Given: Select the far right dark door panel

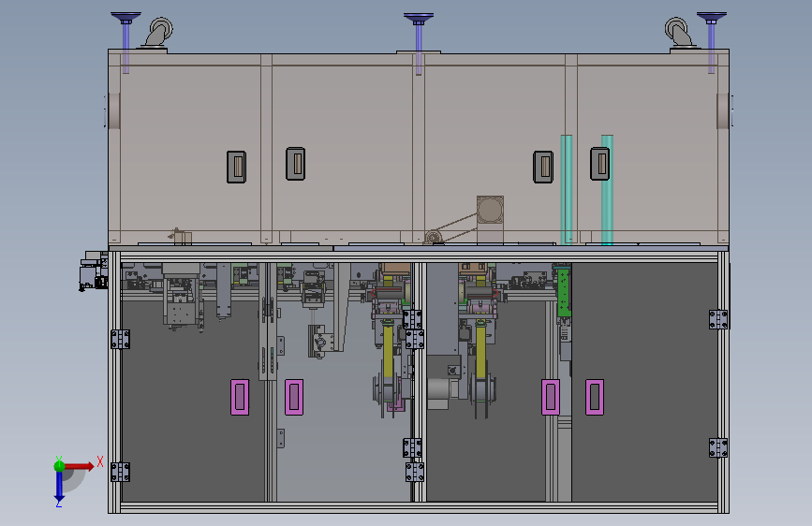Looking at the screenshot, I should point(644,382).
